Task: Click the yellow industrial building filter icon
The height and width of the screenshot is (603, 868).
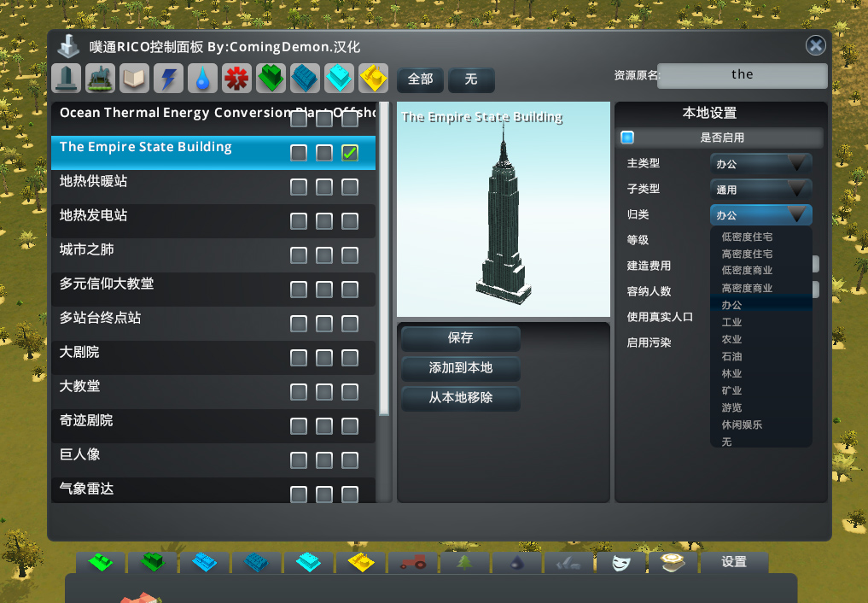Action: pyautogui.click(x=373, y=79)
